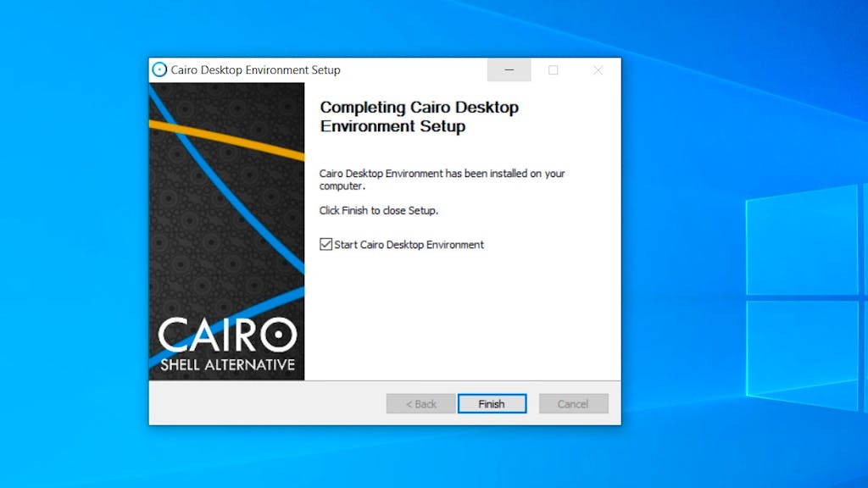Uncheck Start Cairo Desktop Environment checkbox
Viewport: 868px width, 488px height.
pyautogui.click(x=326, y=244)
